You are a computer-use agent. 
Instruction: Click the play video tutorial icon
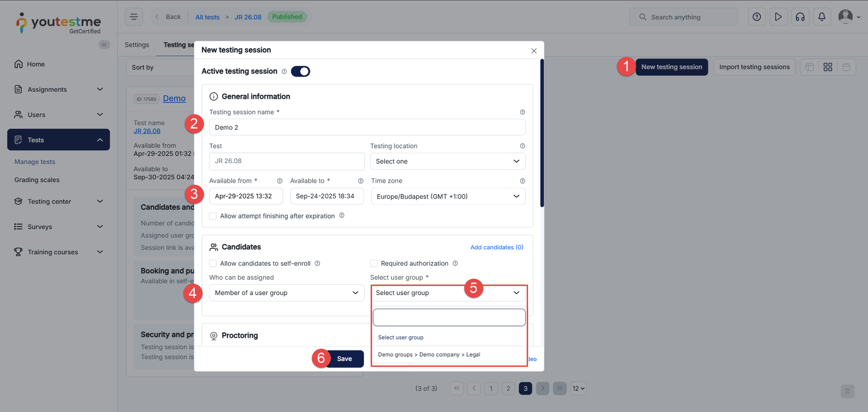(778, 17)
